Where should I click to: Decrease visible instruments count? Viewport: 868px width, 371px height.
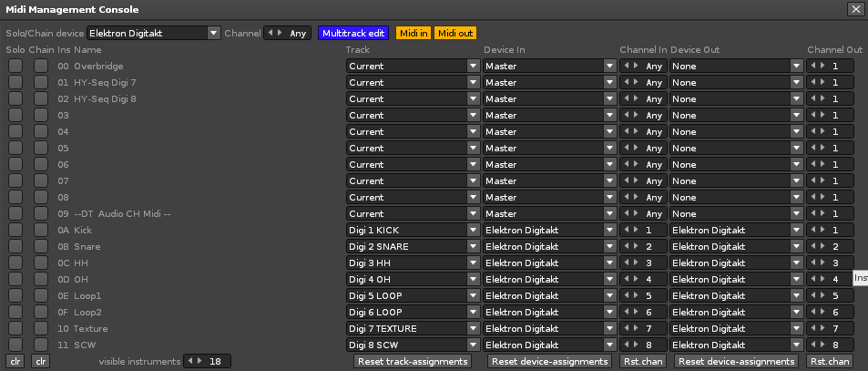click(x=189, y=362)
